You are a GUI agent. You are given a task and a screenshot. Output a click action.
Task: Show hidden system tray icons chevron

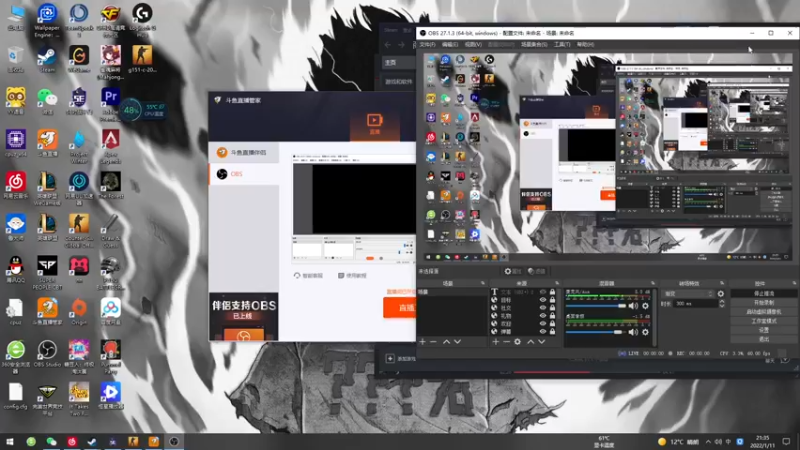pos(708,441)
